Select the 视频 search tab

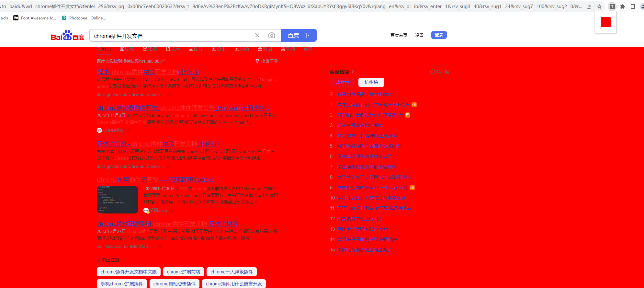pos(242,49)
